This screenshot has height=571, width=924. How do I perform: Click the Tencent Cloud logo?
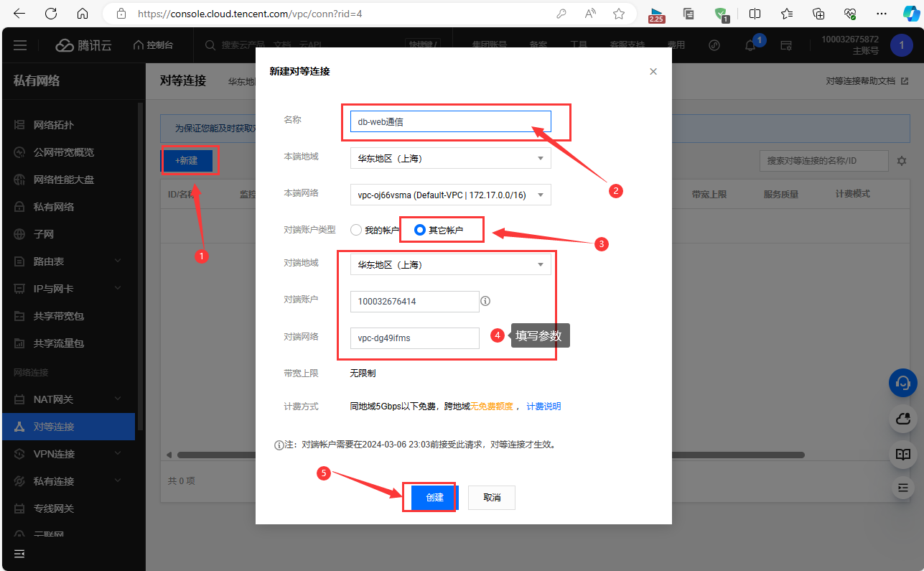(x=84, y=45)
